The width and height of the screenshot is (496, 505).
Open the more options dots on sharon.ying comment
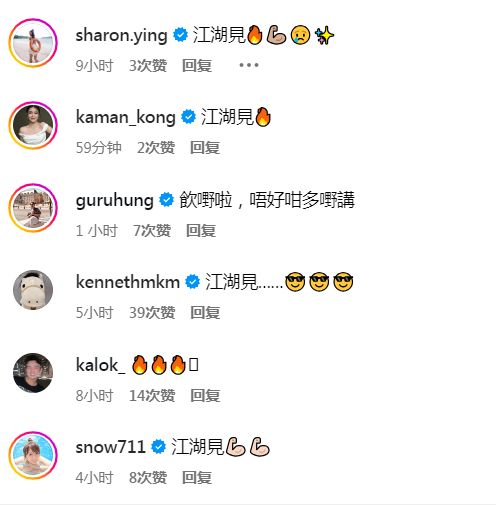tap(249, 65)
